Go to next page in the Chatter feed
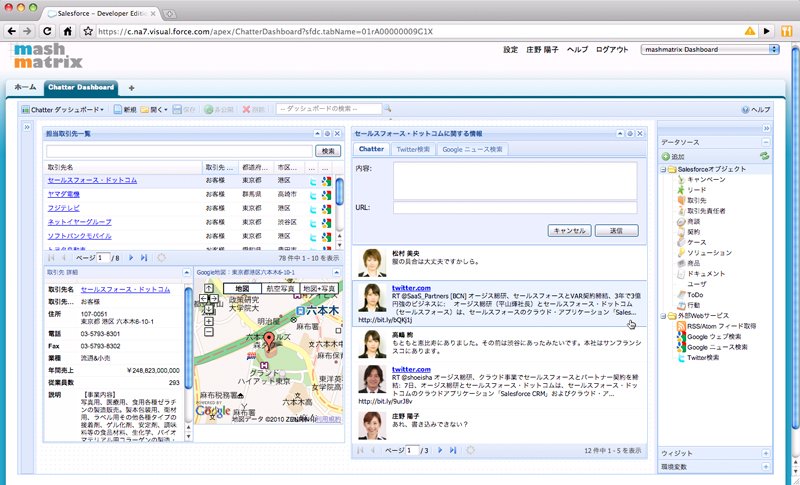This screenshot has height=485, width=800. tap(440, 450)
